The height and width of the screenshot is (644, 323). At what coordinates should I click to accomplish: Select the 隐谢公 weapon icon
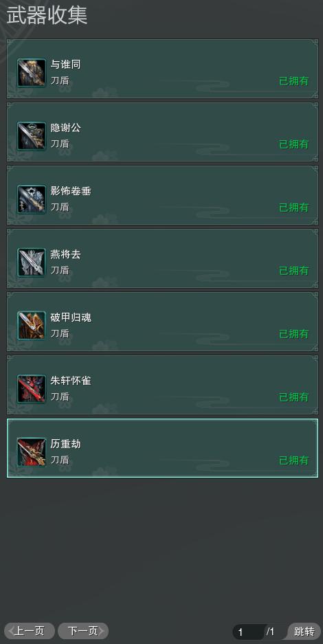(x=32, y=136)
